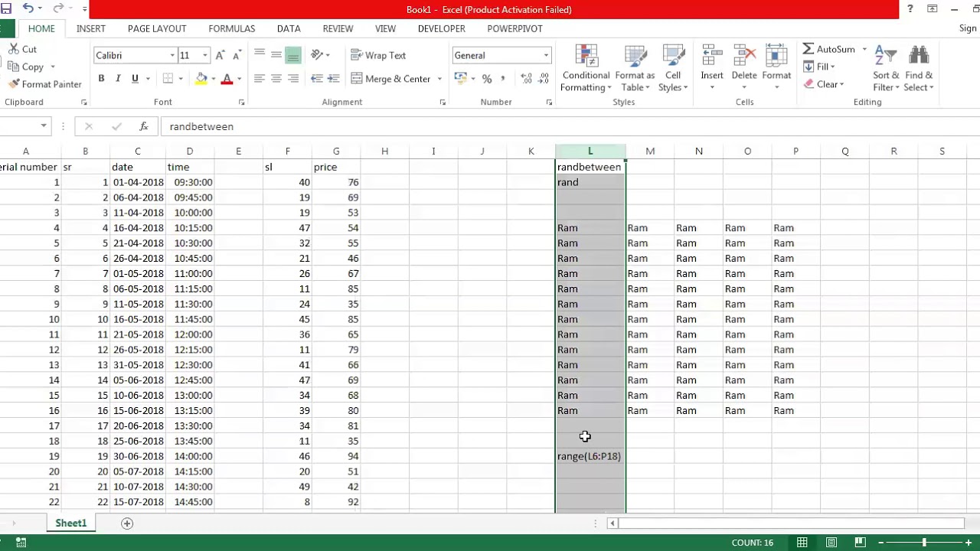Toggle Italic formatting
980x551 pixels.
(118, 79)
